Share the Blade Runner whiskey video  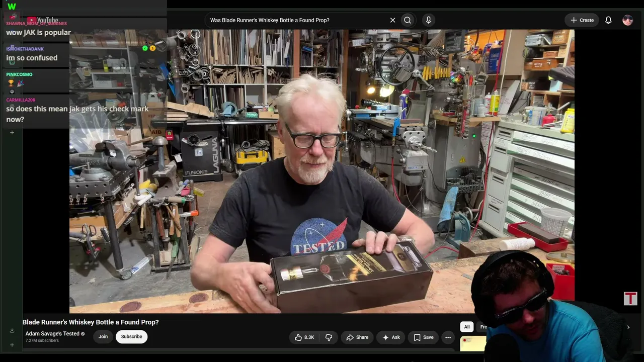(x=358, y=337)
